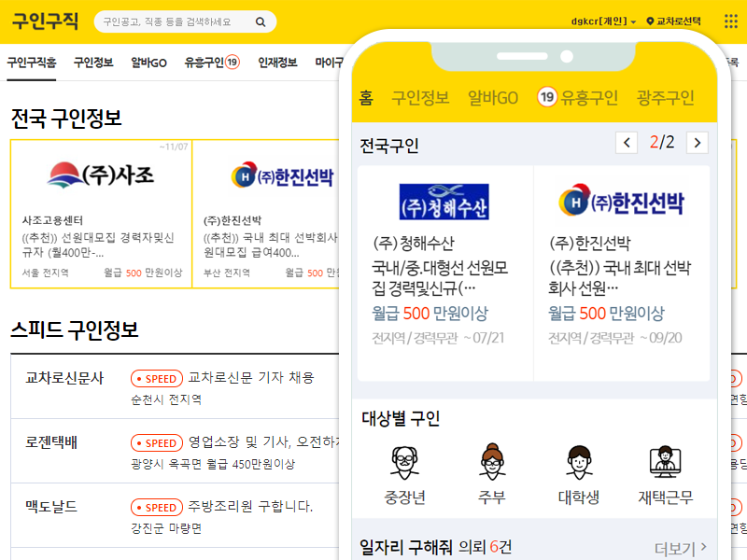Open the 알바GO tab in desktop nav
This screenshot has height=560, width=747.
[x=148, y=63]
